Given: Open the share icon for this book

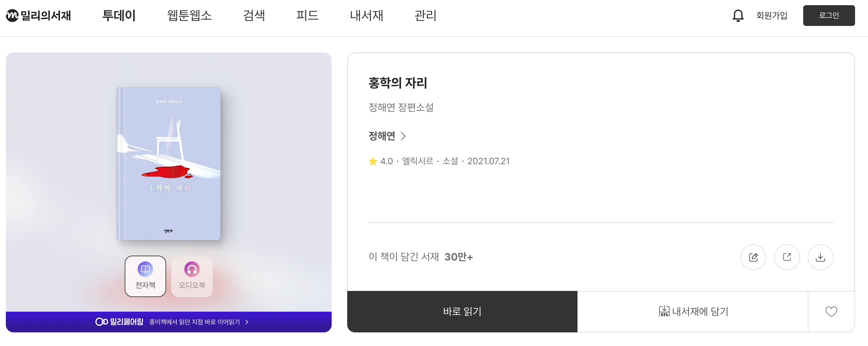Looking at the screenshot, I should [x=787, y=257].
